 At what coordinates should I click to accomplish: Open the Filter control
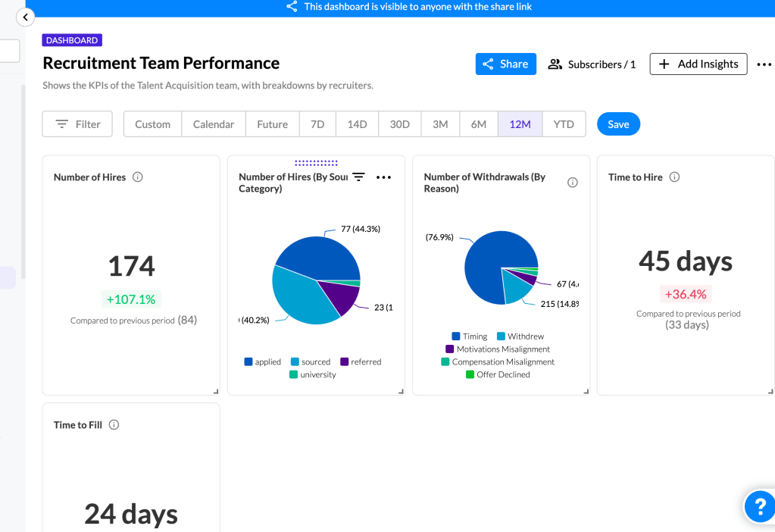coord(77,124)
